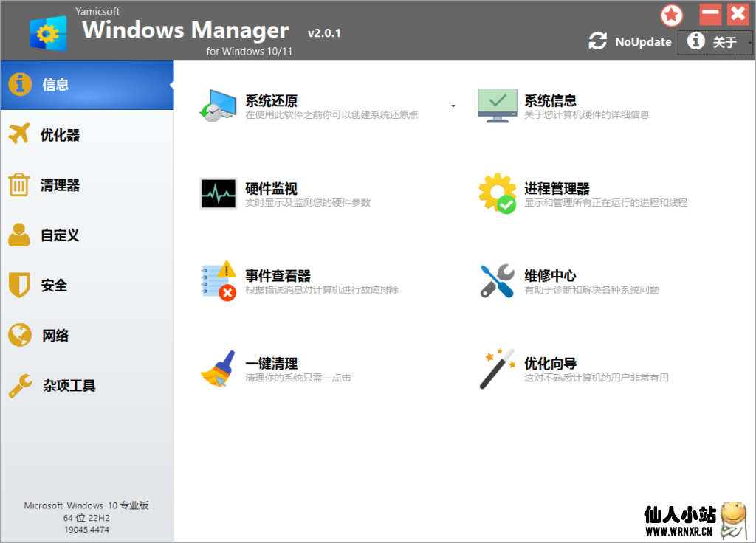Click the 关于 button label

[x=725, y=42]
